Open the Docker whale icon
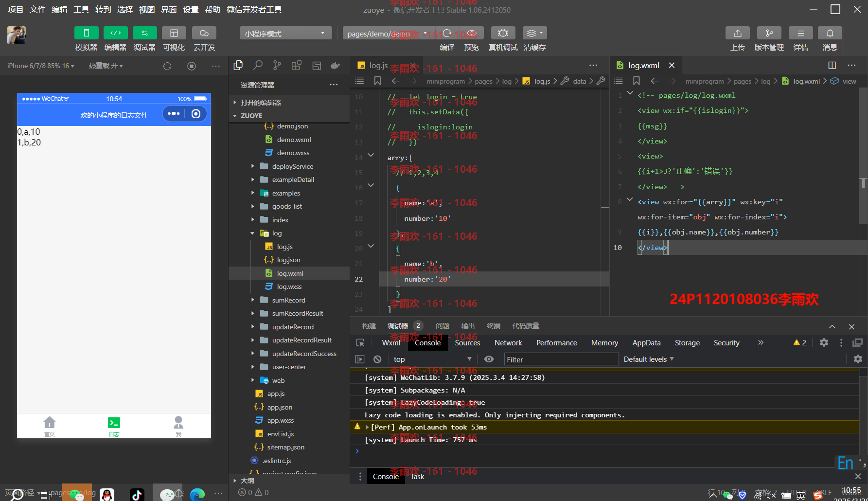 pyautogui.click(x=336, y=65)
